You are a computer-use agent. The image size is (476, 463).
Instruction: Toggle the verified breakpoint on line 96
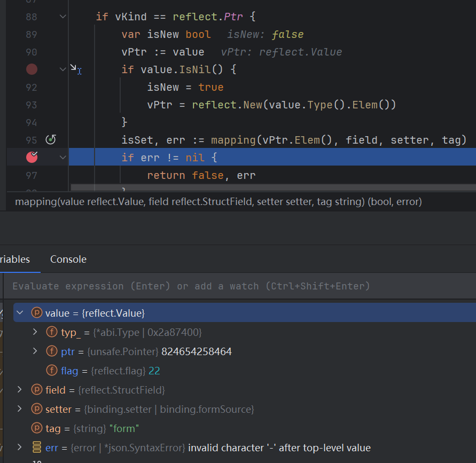(x=32, y=157)
